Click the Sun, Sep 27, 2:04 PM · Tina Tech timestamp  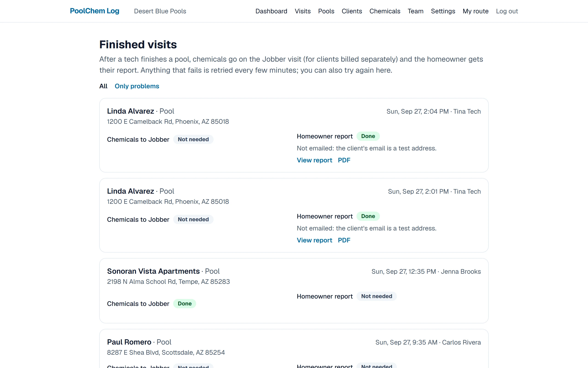click(x=434, y=112)
